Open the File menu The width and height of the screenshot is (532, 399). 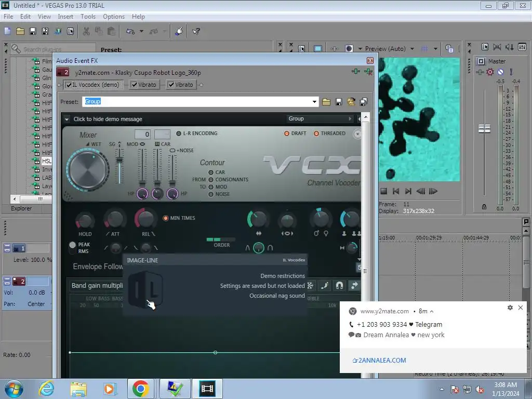(8, 16)
